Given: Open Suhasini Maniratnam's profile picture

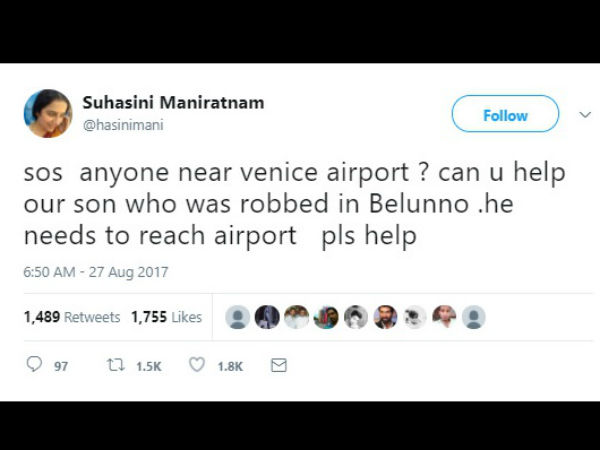Looking at the screenshot, I should pyautogui.click(x=48, y=113).
